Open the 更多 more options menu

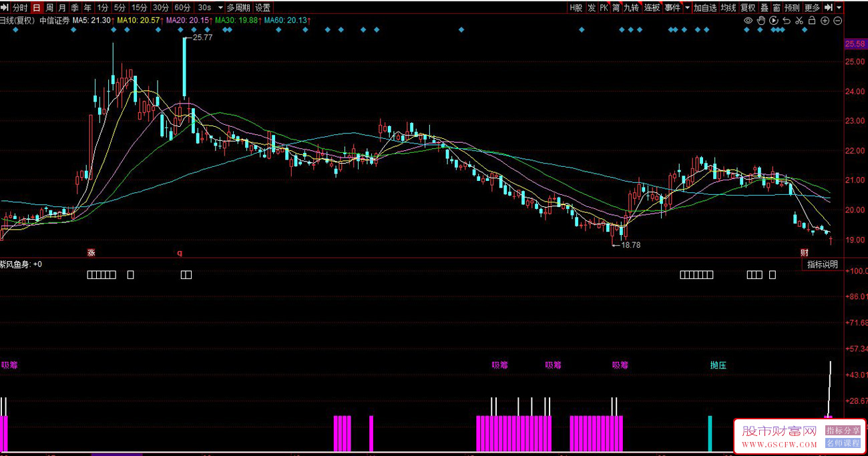click(812, 7)
